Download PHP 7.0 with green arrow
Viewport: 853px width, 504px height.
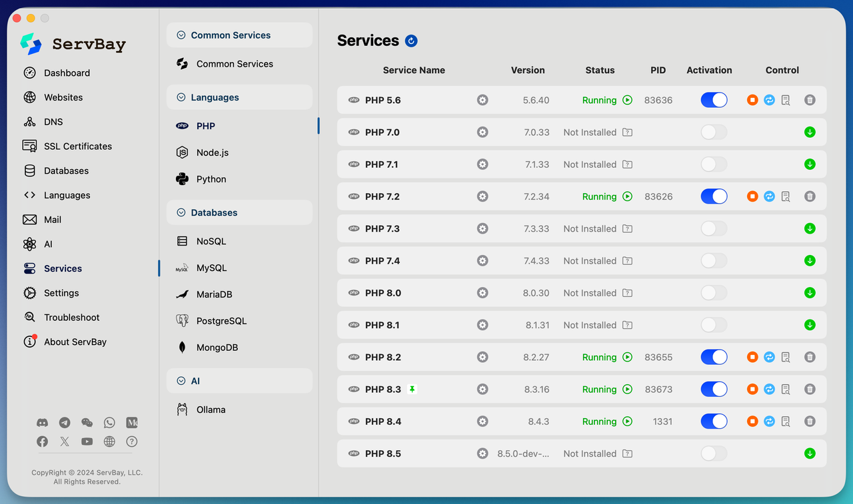pyautogui.click(x=810, y=132)
